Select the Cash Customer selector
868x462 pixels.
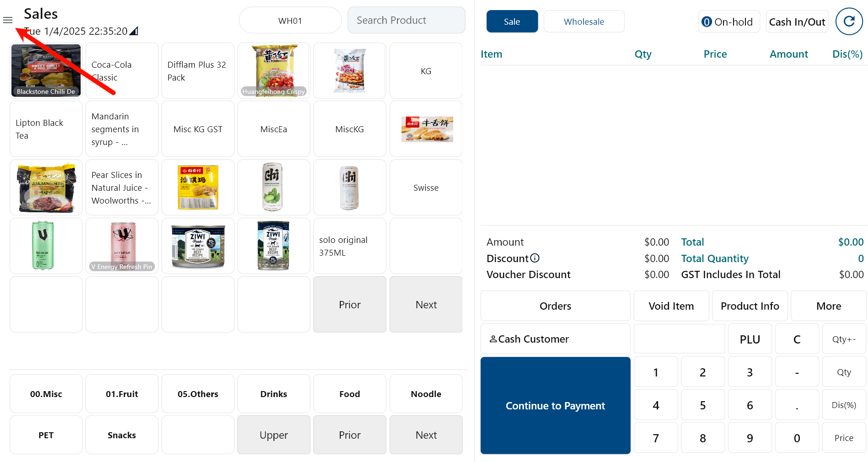[555, 339]
